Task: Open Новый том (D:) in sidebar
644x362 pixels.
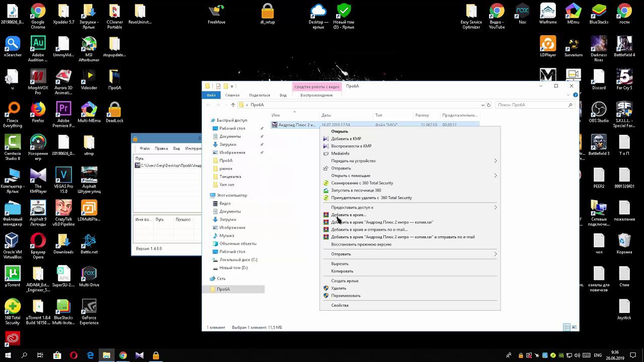Action: coord(233,268)
